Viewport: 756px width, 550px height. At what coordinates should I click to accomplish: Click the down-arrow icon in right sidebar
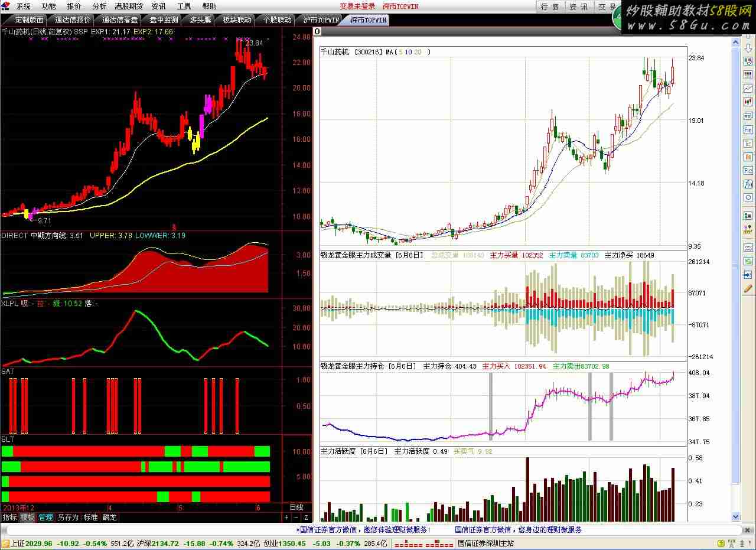point(748,50)
